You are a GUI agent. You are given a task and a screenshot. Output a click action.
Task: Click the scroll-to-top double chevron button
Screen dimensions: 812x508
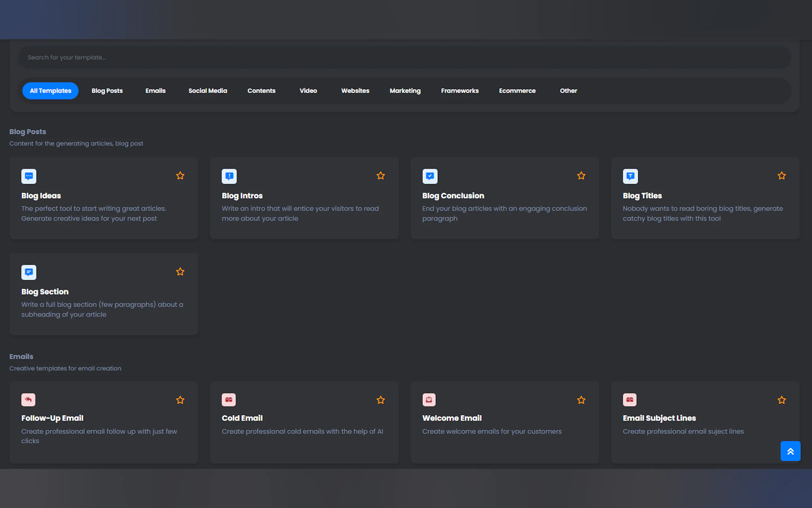click(790, 451)
